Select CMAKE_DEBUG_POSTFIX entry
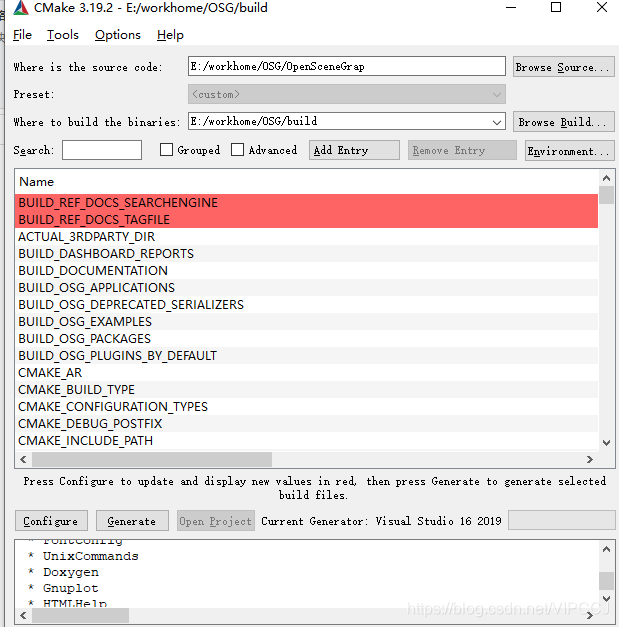 coord(306,423)
